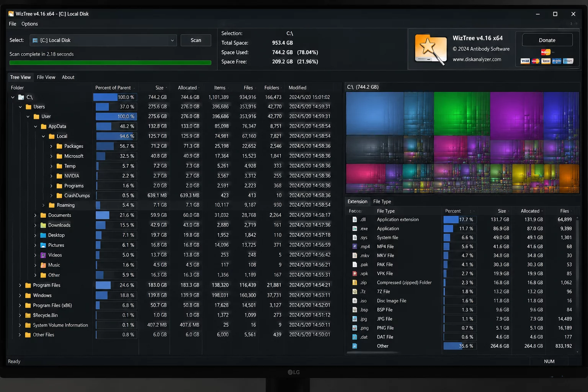The height and width of the screenshot is (392, 588).
Task: Expand the Desktop folder node
Action: (x=35, y=235)
